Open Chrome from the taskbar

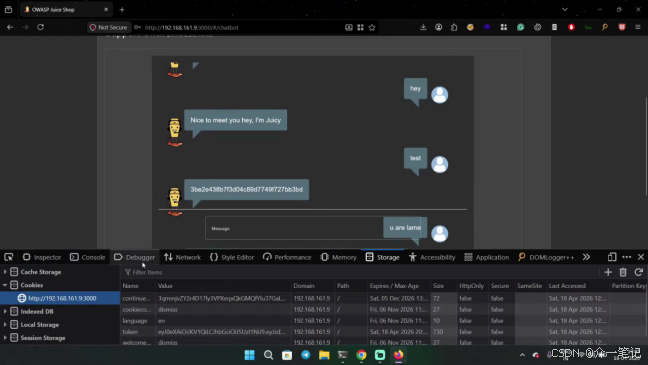pyautogui.click(x=362, y=355)
